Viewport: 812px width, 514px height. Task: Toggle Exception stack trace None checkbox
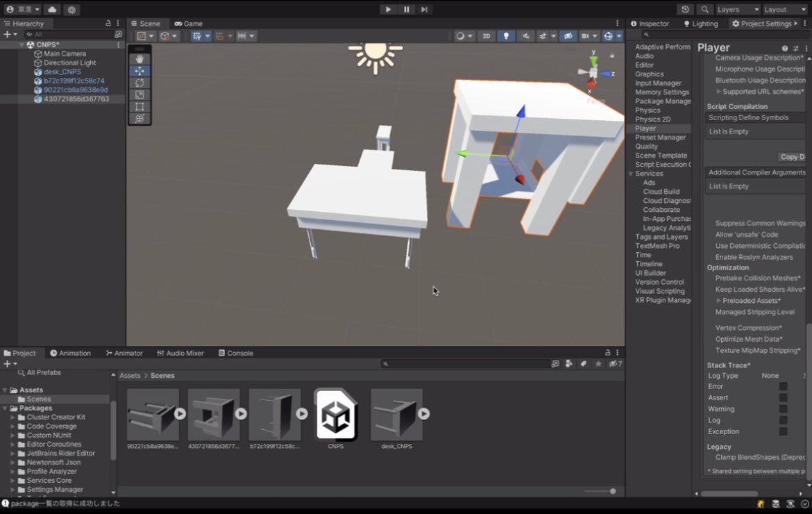[x=783, y=431]
